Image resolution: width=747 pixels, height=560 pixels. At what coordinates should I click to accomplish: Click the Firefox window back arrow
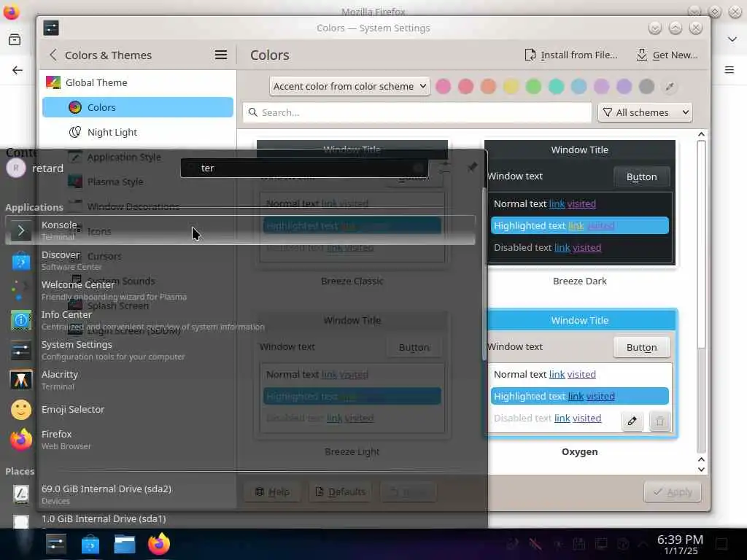pos(18,70)
